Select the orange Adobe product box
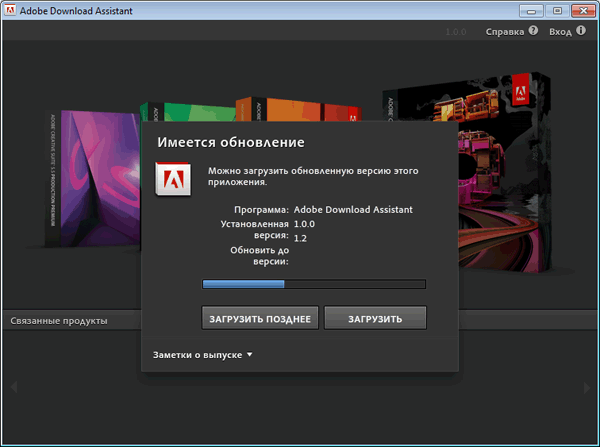Image resolution: width=600 pixels, height=447 pixels. coord(298,109)
